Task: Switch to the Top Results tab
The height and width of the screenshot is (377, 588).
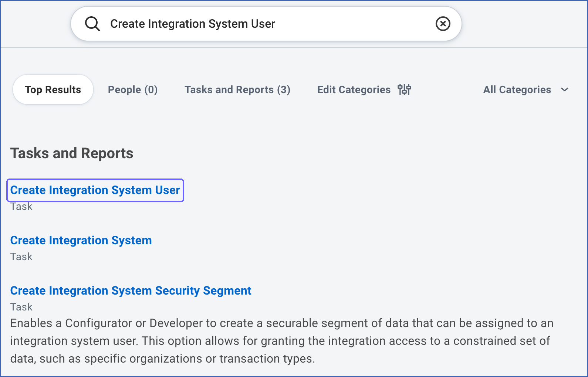Action: 53,89
